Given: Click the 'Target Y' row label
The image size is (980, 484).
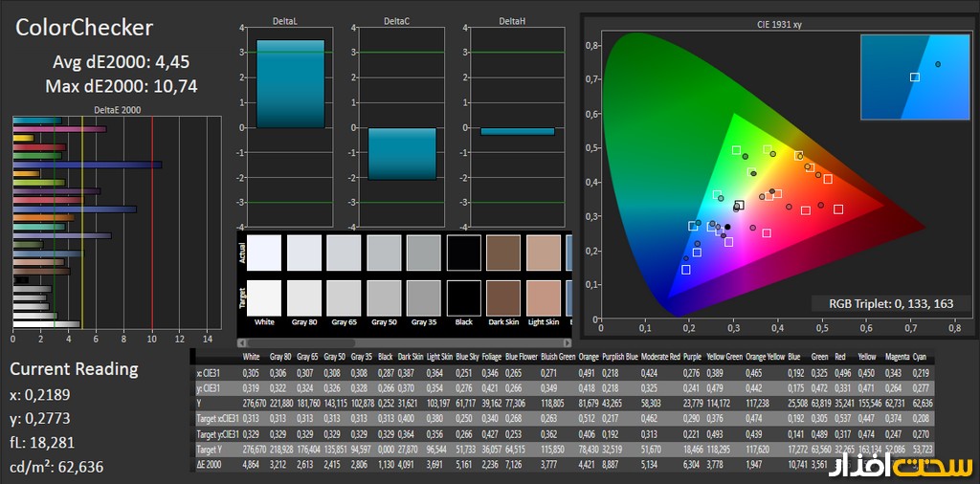Looking at the screenshot, I should point(212,449).
